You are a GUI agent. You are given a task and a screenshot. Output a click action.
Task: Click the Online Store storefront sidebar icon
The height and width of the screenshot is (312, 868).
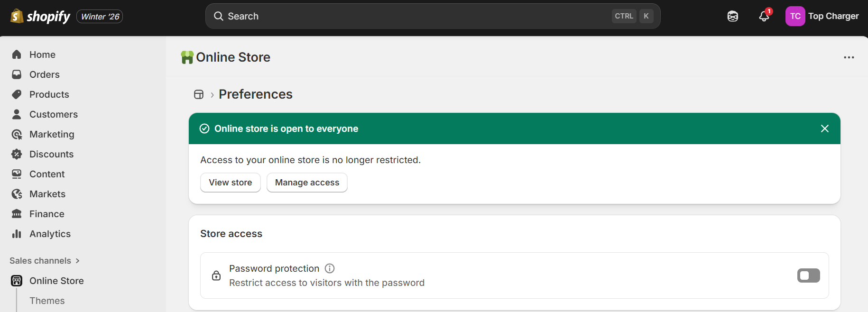click(17, 281)
